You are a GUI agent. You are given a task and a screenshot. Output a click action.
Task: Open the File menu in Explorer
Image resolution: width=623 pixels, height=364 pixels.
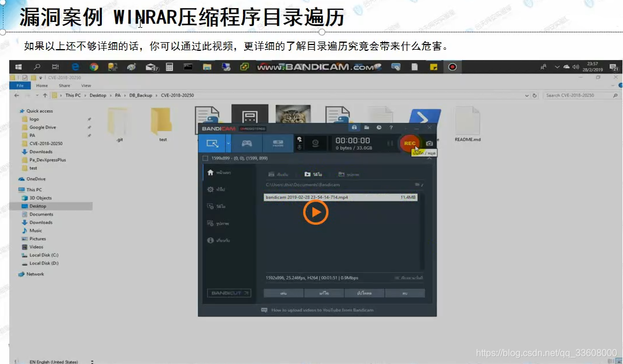click(x=21, y=85)
